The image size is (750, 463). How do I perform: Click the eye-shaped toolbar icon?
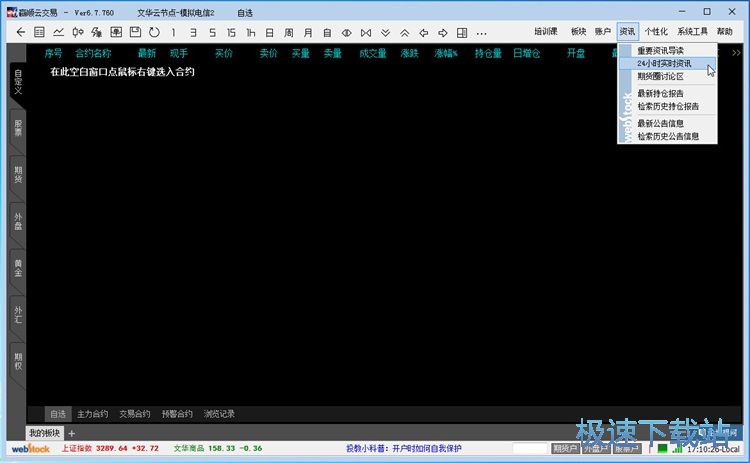click(347, 33)
